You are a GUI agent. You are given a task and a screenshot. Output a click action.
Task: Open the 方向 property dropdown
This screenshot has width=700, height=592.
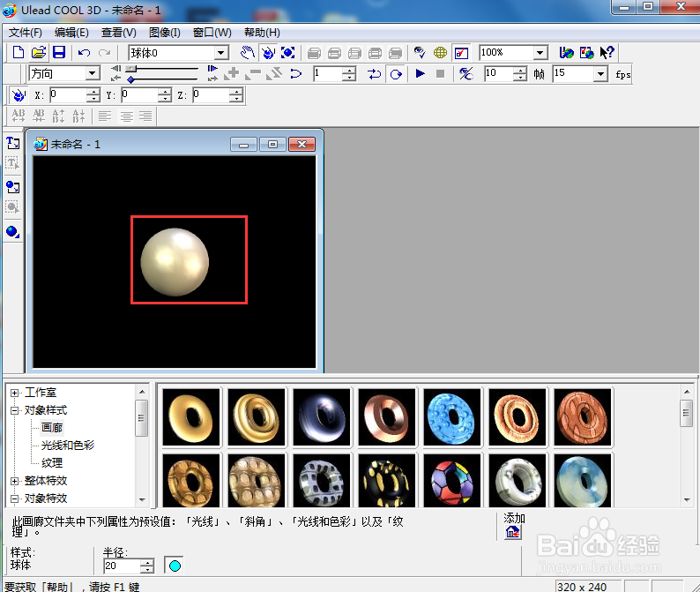coord(92,73)
